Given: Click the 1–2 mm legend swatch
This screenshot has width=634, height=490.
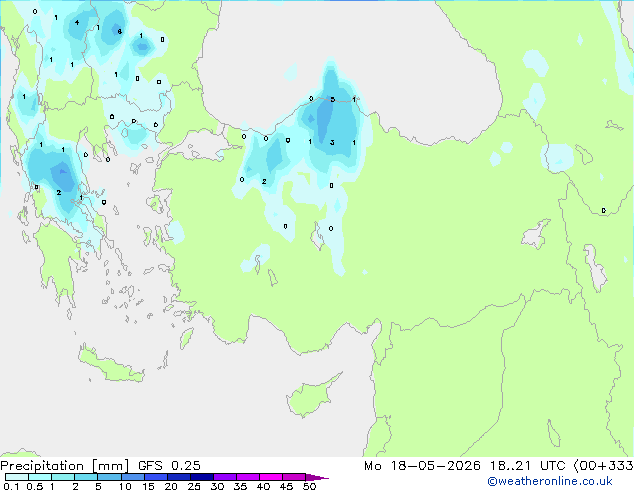Looking at the screenshot, I should click(x=63, y=477).
